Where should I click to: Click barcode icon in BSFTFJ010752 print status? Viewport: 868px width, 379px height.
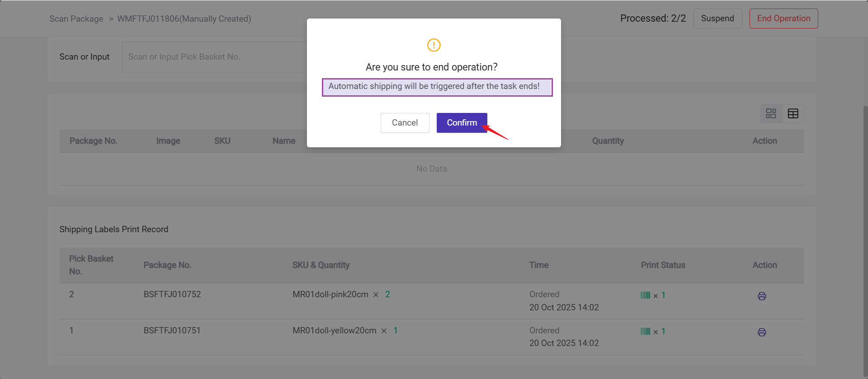(645, 295)
